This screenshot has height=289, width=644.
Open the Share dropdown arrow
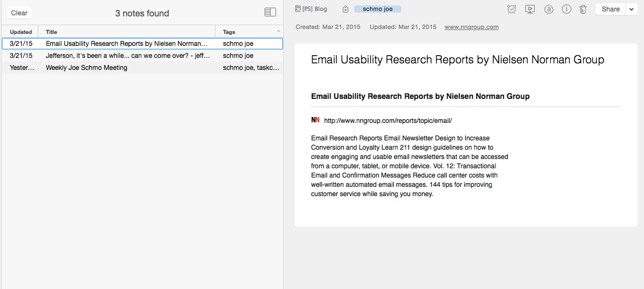click(x=631, y=9)
